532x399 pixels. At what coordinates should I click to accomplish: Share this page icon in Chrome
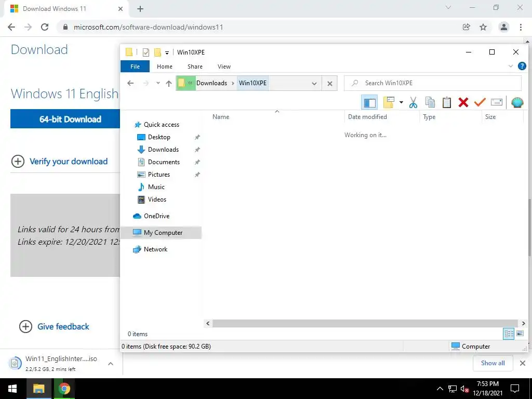click(x=467, y=27)
